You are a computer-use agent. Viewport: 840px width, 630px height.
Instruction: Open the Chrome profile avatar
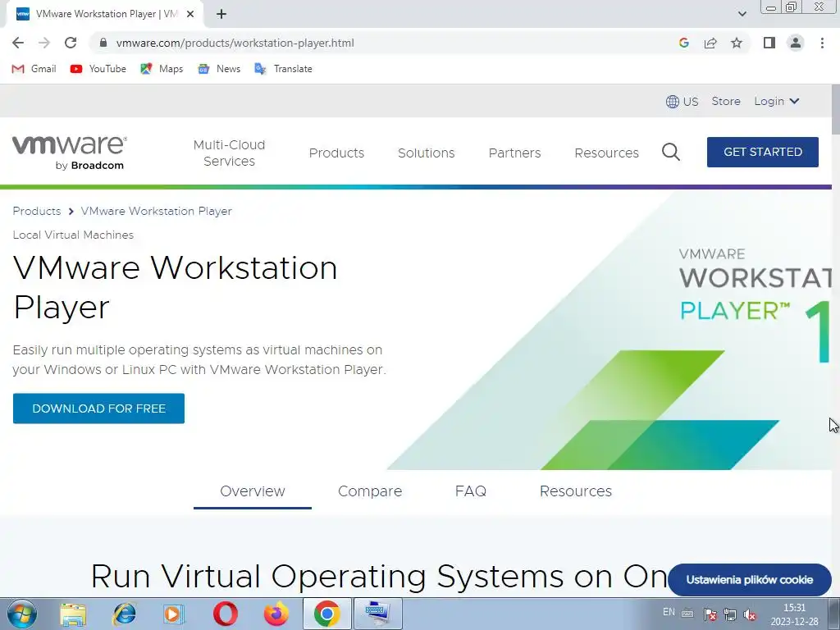tap(796, 43)
